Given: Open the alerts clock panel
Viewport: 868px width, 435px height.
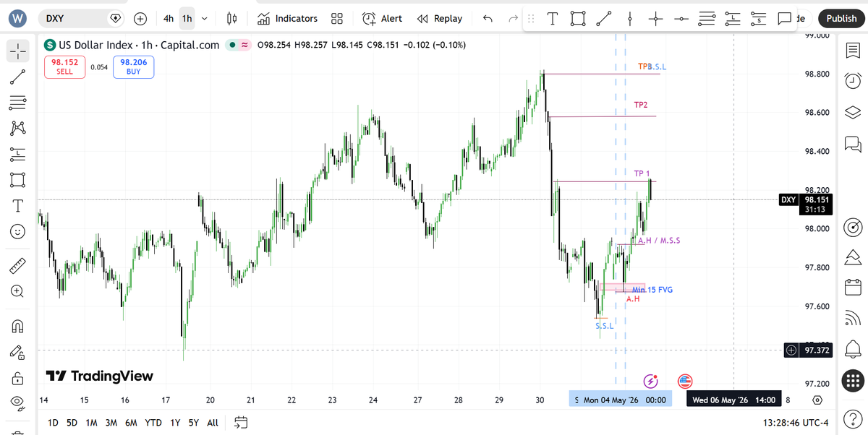Looking at the screenshot, I should pyautogui.click(x=851, y=81).
